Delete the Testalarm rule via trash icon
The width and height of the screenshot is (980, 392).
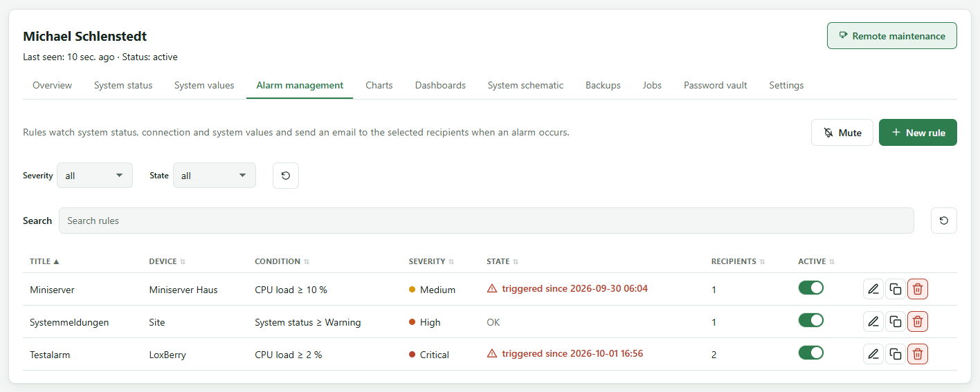(918, 354)
